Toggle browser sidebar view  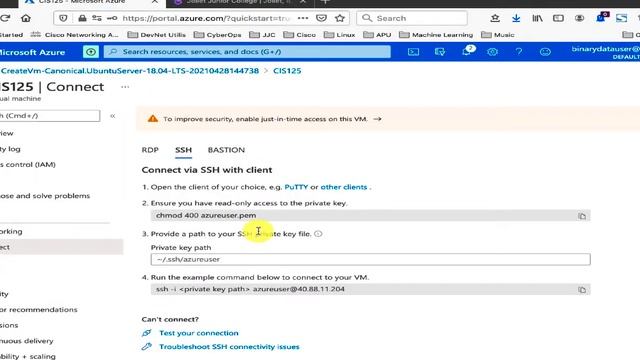coord(558,18)
